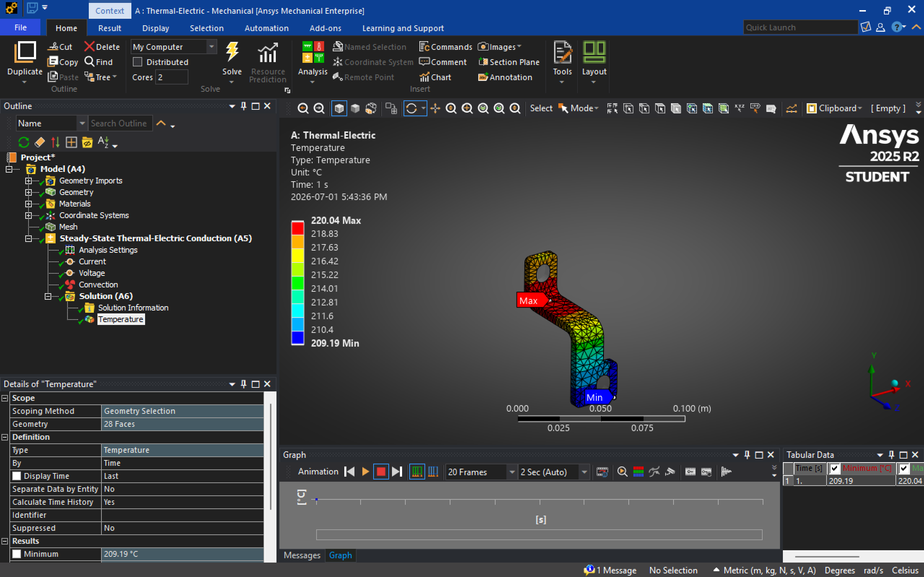Click the expand-all grid icon in outline
The width and height of the screenshot is (924, 577).
click(x=71, y=142)
